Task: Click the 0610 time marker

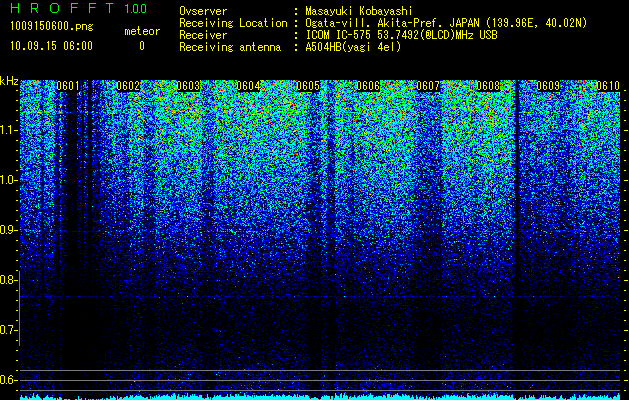Action: pyautogui.click(x=608, y=86)
